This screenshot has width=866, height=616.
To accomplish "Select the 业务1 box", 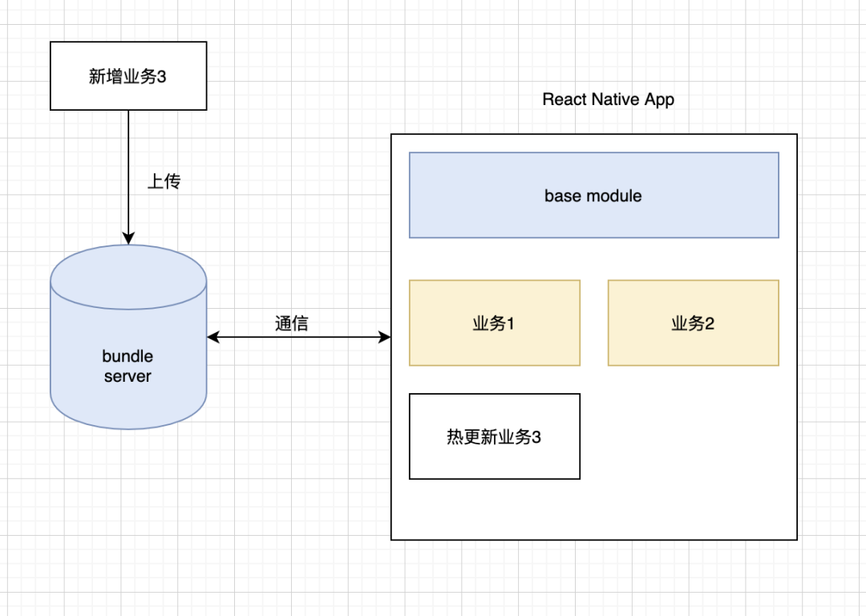I will (x=494, y=322).
